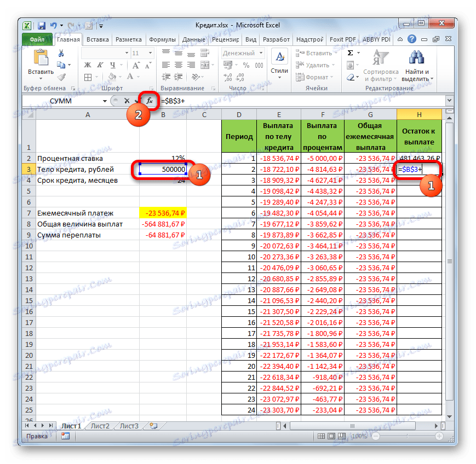Open the number format Денежный dropdown

pos(261,53)
